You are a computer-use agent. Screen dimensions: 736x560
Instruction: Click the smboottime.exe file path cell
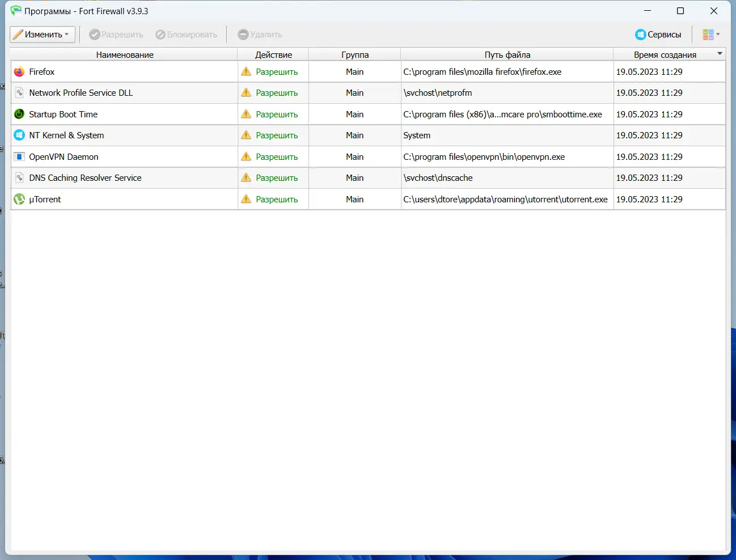click(507, 114)
